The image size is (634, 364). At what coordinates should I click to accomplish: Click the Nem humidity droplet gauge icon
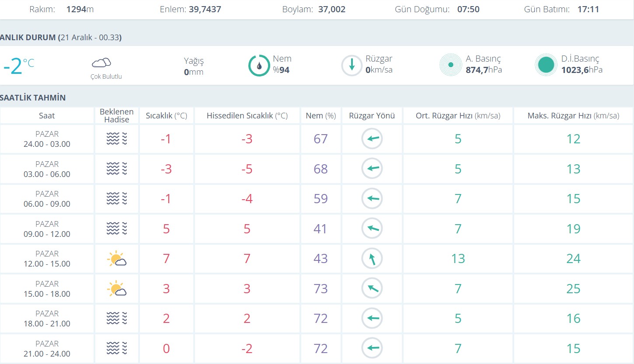coord(259,66)
